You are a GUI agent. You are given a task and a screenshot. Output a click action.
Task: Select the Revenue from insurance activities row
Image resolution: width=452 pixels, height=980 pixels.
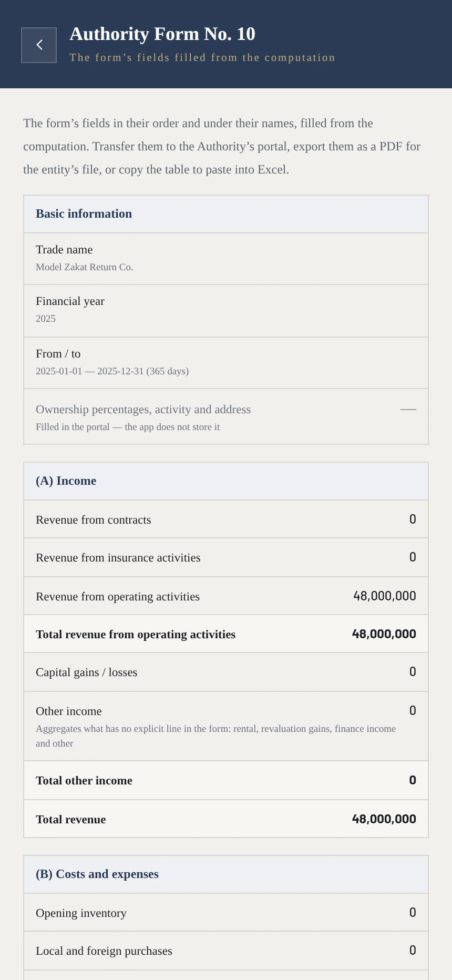coord(226,557)
